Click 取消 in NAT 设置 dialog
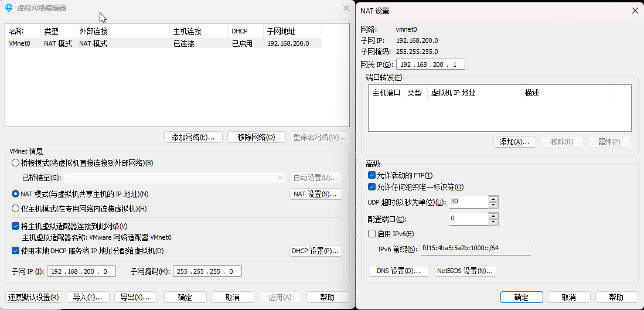This screenshot has width=644, height=310. [569, 297]
